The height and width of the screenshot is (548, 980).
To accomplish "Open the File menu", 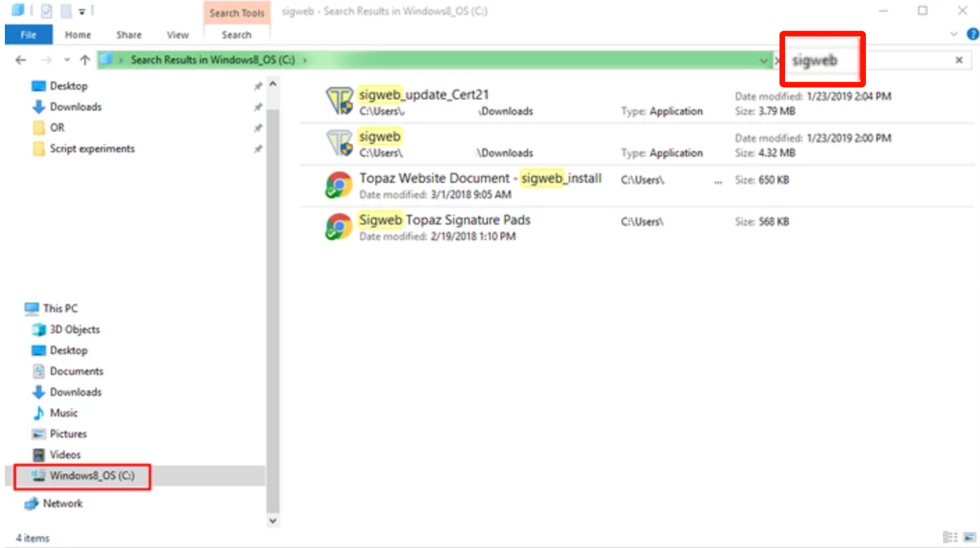I will click(x=29, y=35).
